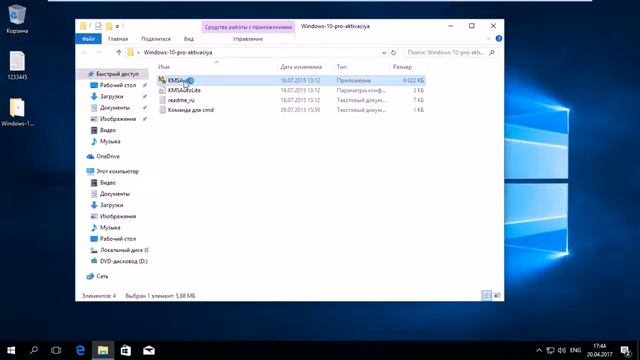The width and height of the screenshot is (640, 360).
Task: Open the quick access toolbar dropdown
Action: [x=117, y=27]
